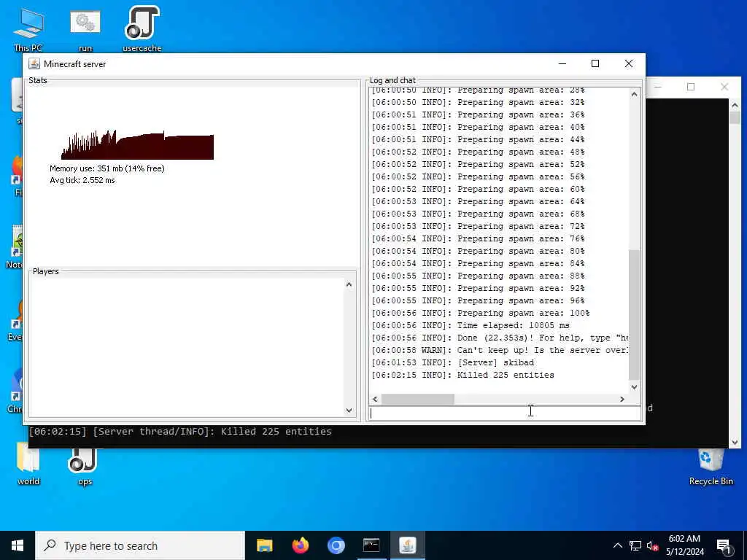The width and height of the screenshot is (747, 560).
Task: Click the Minecraft server window Java icon
Action: point(34,64)
